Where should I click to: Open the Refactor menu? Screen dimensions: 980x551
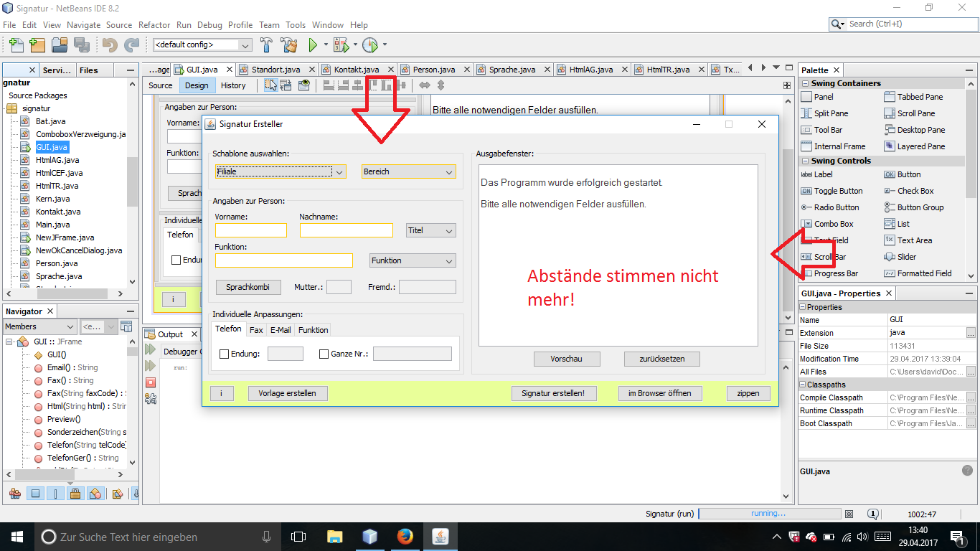(154, 24)
